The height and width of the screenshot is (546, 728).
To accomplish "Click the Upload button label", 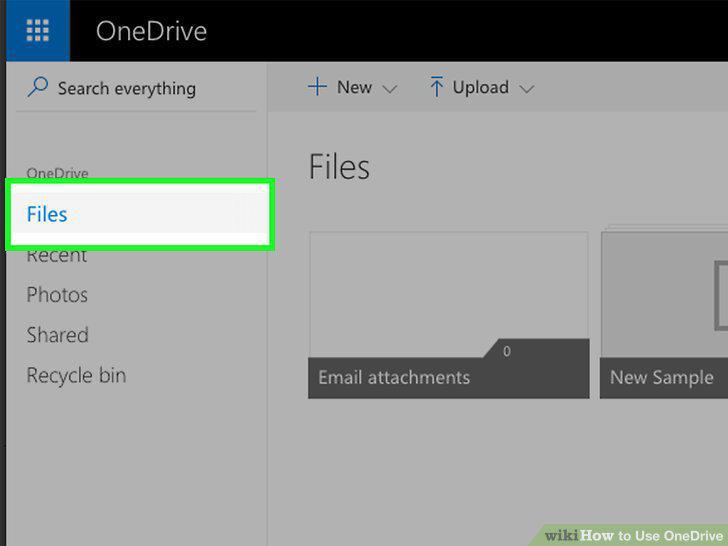I will [481, 87].
